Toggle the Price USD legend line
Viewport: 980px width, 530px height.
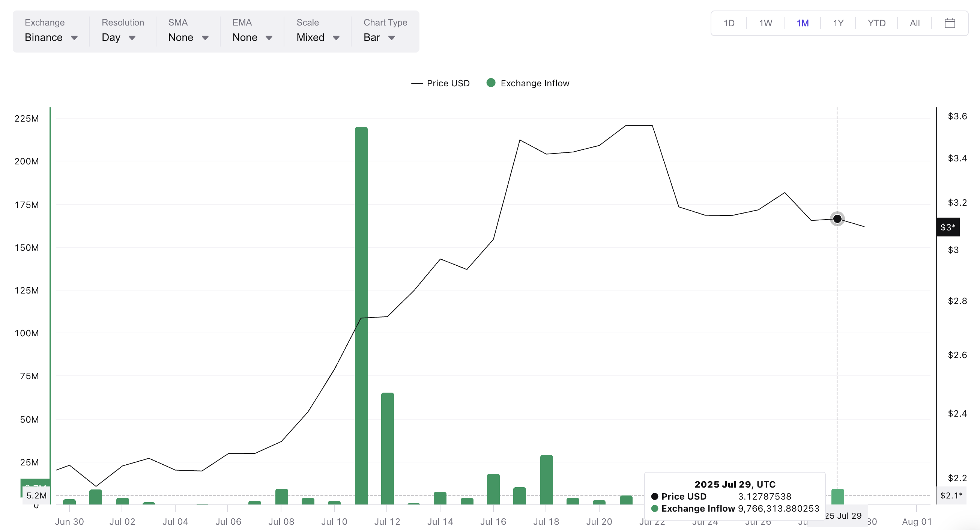pyautogui.click(x=417, y=83)
